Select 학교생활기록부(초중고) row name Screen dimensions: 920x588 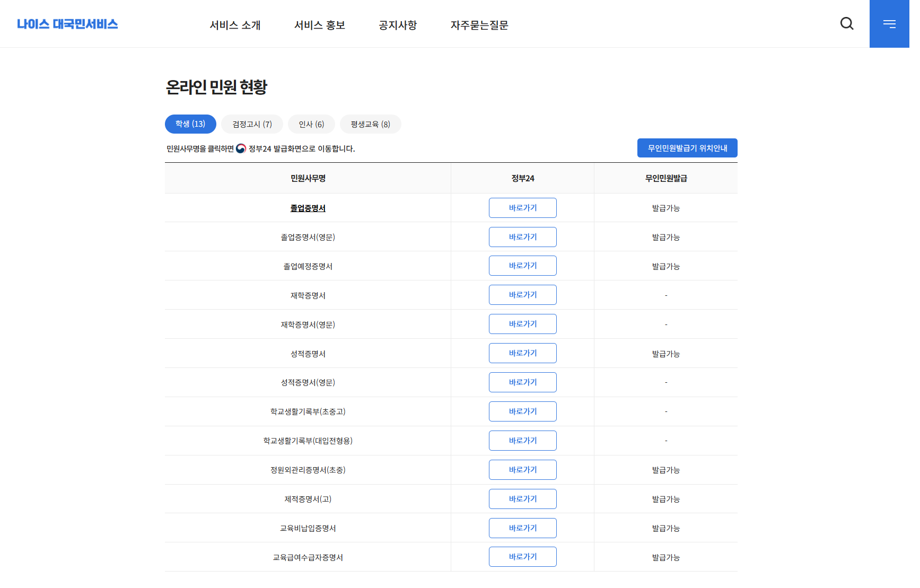pyautogui.click(x=308, y=411)
